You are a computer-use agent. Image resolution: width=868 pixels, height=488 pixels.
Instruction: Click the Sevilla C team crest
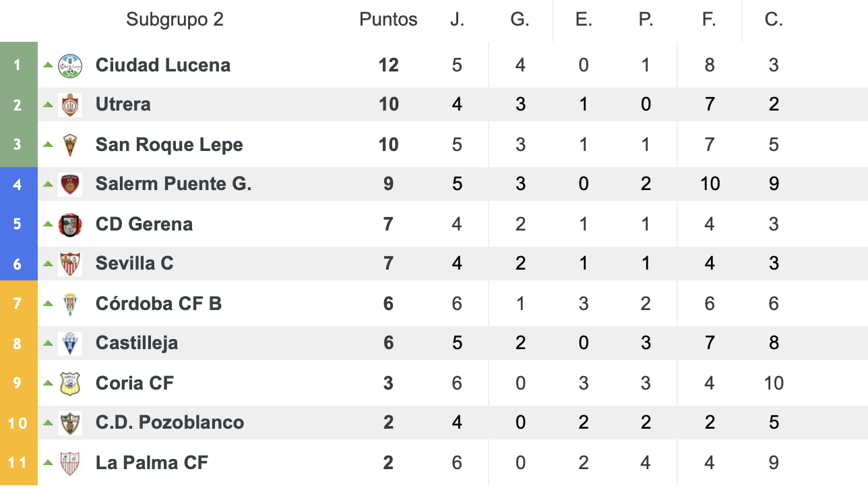(x=70, y=264)
